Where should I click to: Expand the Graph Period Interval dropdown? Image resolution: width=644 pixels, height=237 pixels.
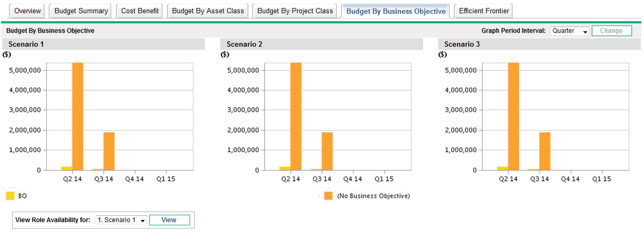[570, 31]
